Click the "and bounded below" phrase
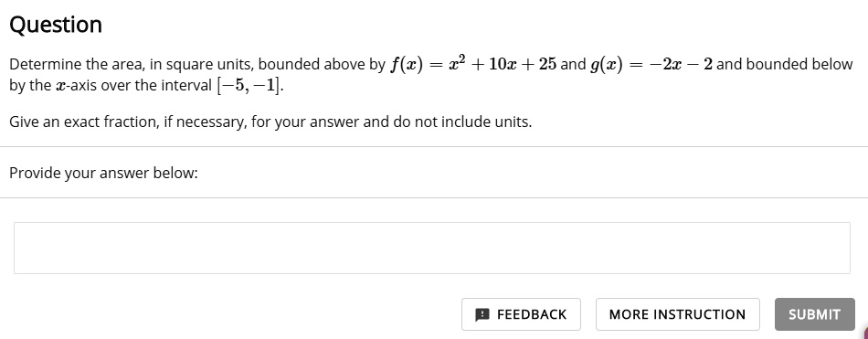868x339 pixels. pyautogui.click(x=785, y=65)
